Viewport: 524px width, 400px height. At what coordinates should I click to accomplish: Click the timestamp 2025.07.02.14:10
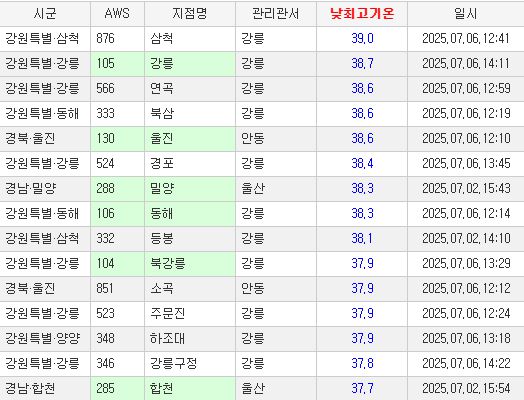pyautogui.click(x=466, y=239)
